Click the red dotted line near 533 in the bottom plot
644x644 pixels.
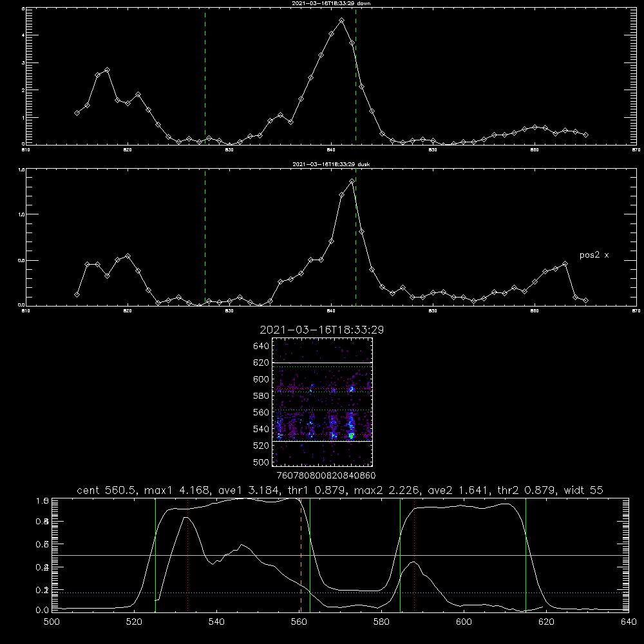(x=187, y=554)
